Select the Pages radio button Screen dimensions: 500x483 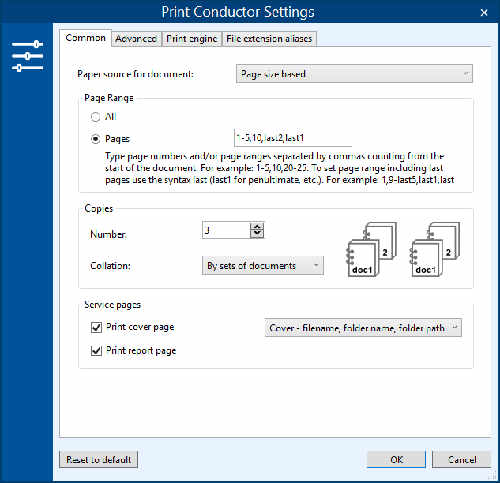96,139
